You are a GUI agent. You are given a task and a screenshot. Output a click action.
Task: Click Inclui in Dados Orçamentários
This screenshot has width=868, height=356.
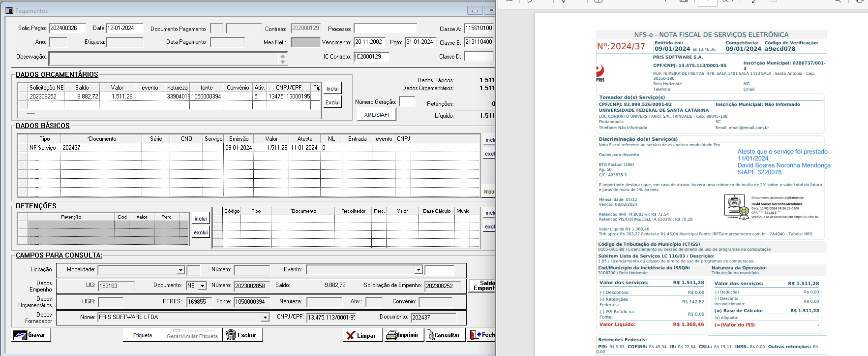click(332, 89)
